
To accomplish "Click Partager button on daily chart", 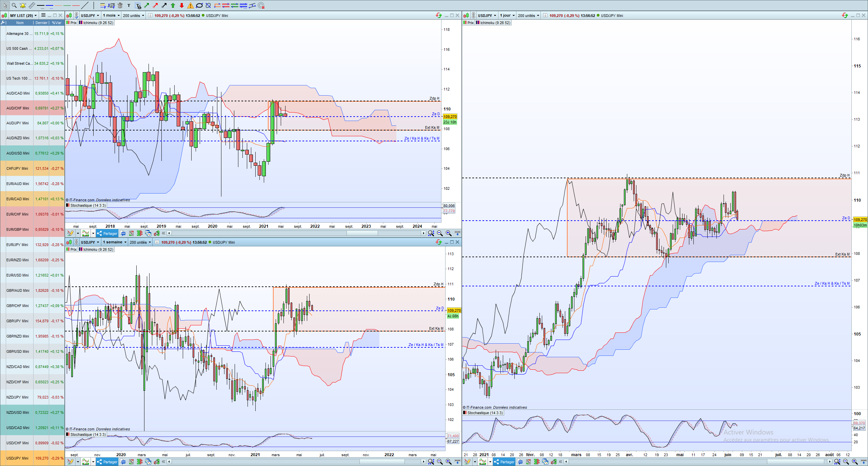I will pyautogui.click(x=504, y=462).
